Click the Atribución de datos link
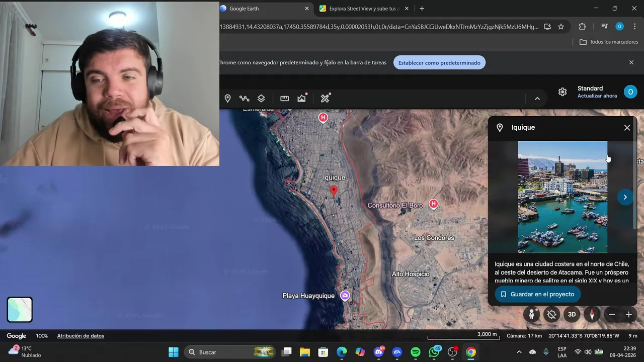 coord(80,336)
